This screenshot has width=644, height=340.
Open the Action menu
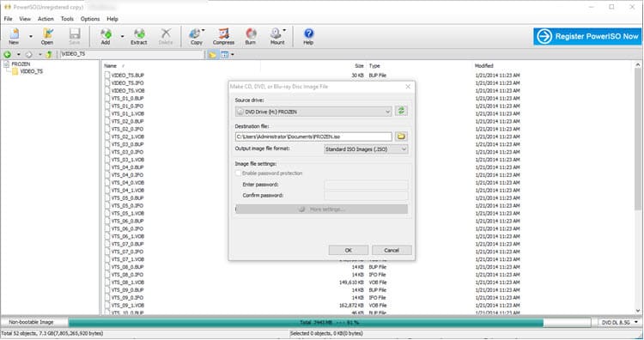[x=46, y=19]
